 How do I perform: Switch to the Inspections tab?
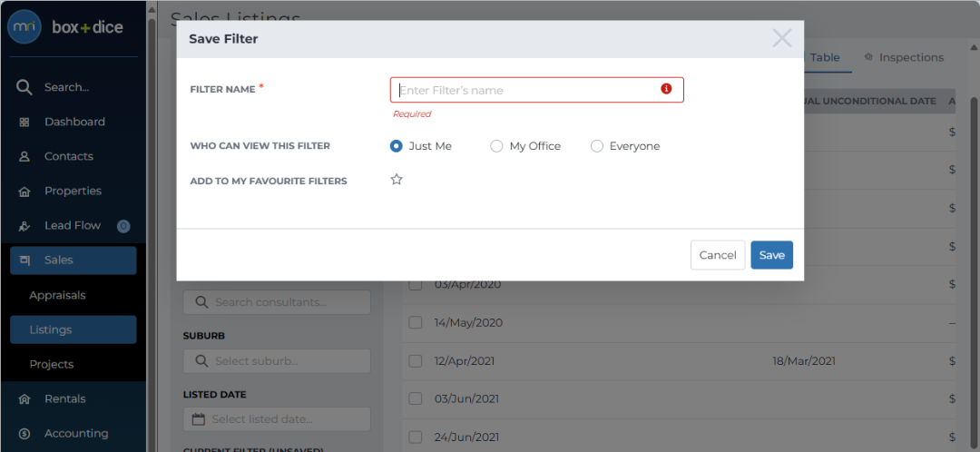904,57
